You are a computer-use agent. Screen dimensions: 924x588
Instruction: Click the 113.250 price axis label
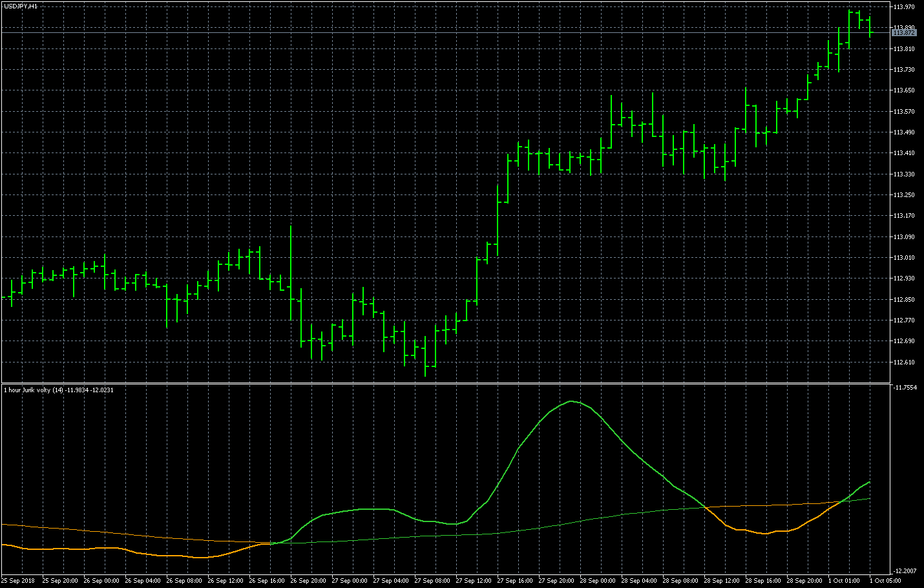[x=903, y=195]
